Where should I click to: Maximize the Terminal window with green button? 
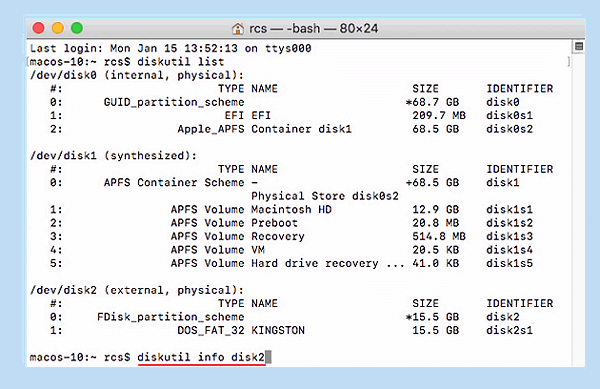pyautogui.click(x=77, y=28)
